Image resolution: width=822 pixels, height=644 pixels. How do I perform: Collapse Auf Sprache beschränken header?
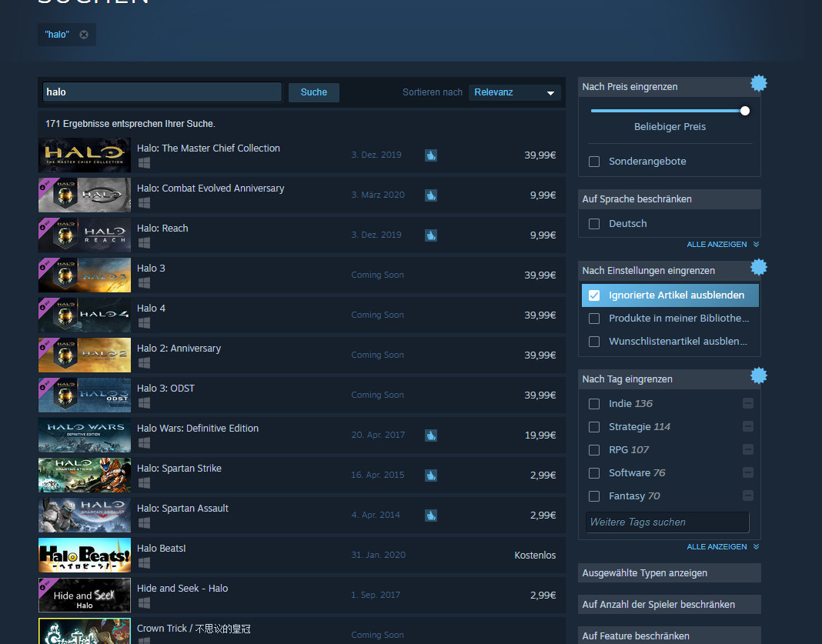669,199
